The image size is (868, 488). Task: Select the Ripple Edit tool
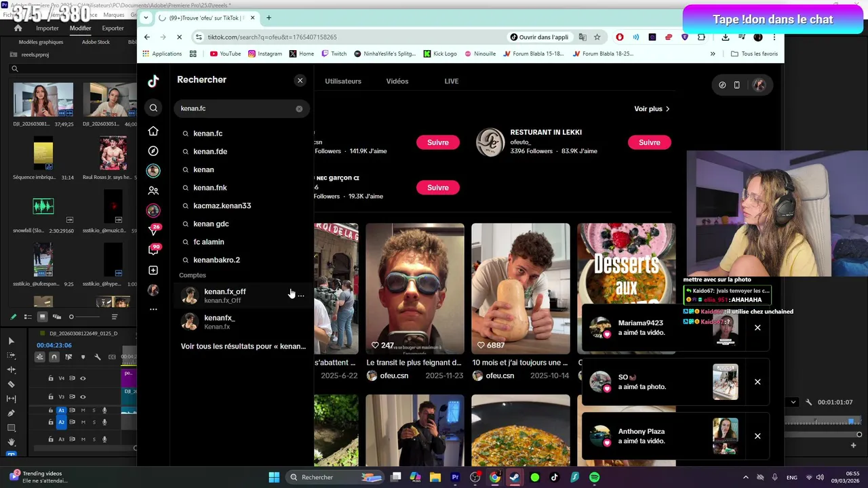(11, 369)
